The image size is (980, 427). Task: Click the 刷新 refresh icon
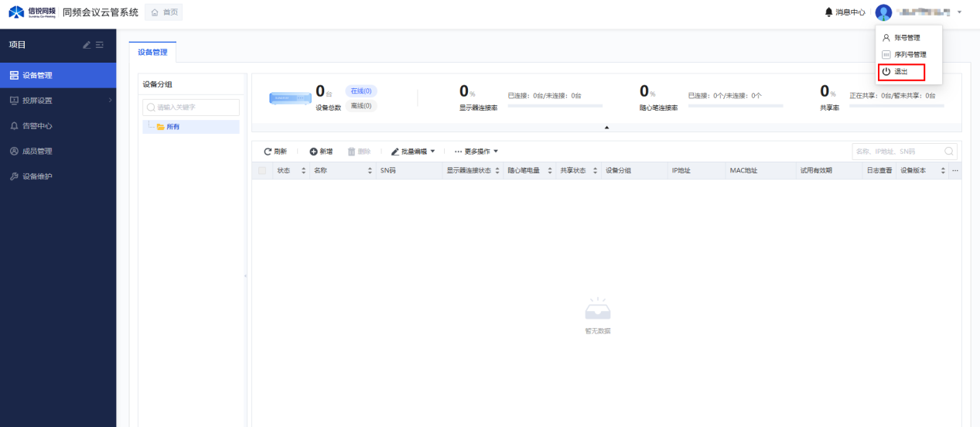tap(268, 152)
